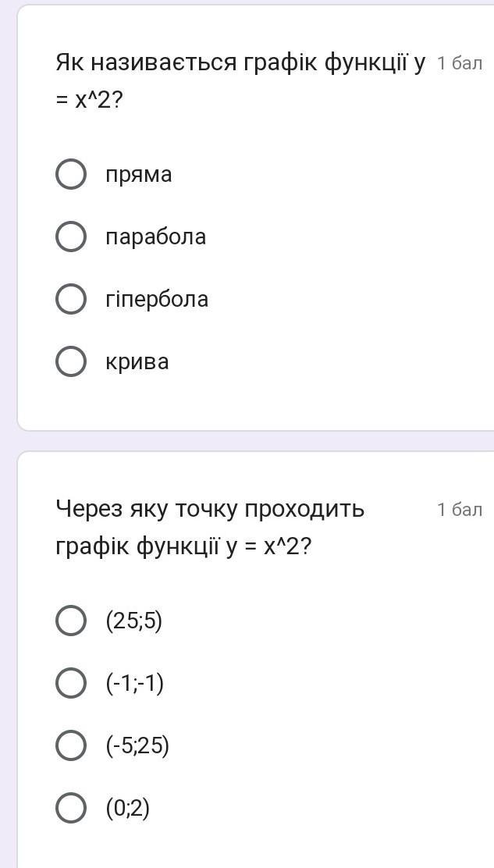Tap the '(0;2)' answer label text
Screen dimensions: 494x868
point(128,809)
